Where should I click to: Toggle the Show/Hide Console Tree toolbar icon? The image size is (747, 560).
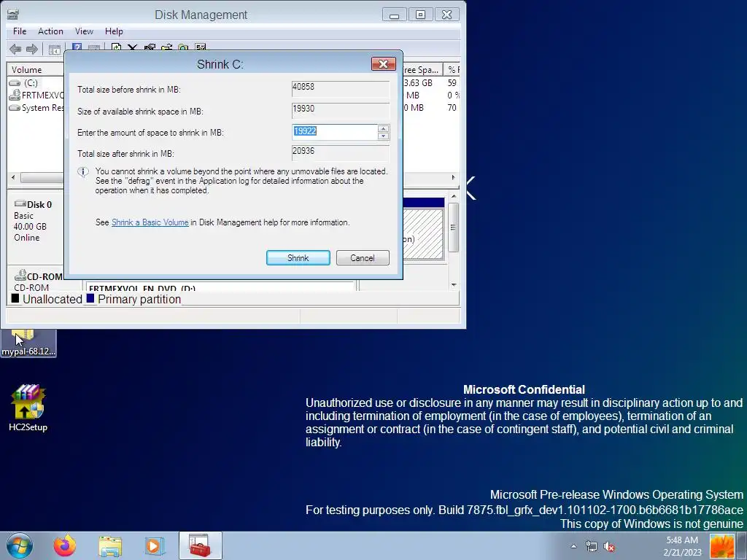point(54,49)
